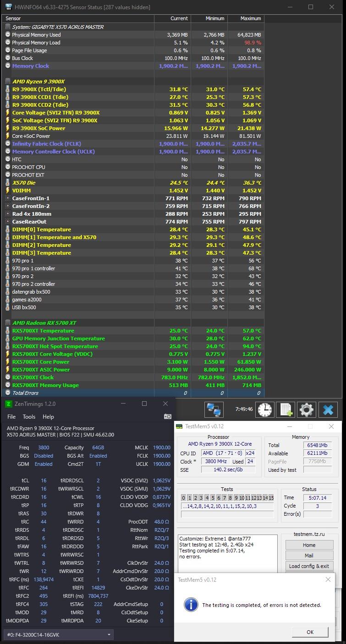Screen dimensions: 346x644
Task: Click test number 15 box in TestMem5
Action: point(271,498)
